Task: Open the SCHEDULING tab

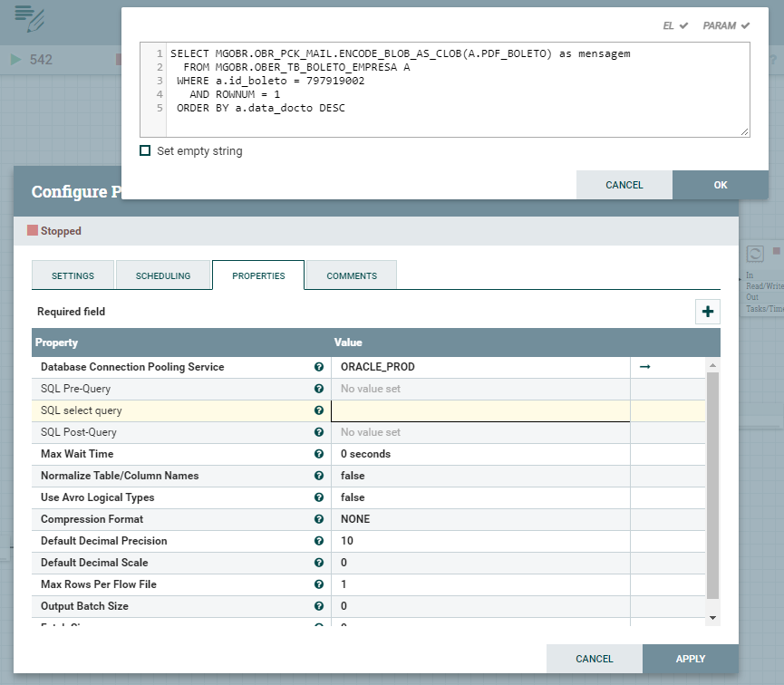Action: point(163,275)
